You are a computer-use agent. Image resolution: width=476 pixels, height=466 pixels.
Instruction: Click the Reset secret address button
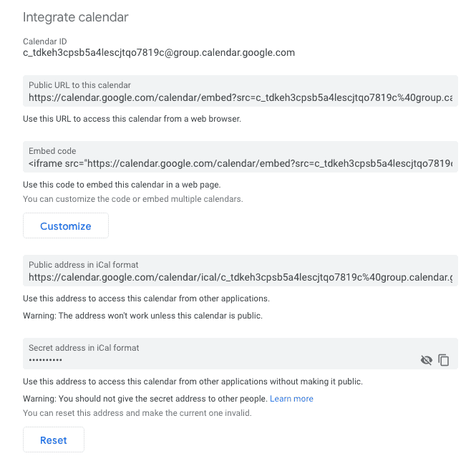tap(54, 440)
